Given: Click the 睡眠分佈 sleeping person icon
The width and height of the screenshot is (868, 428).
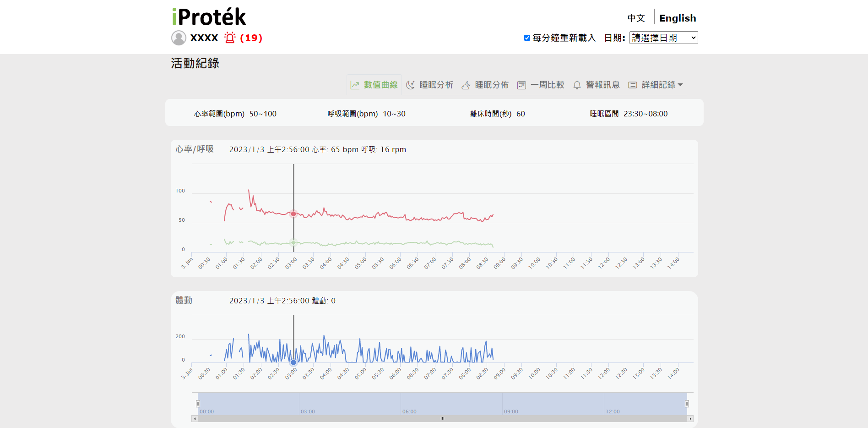Looking at the screenshot, I should click(x=466, y=85).
